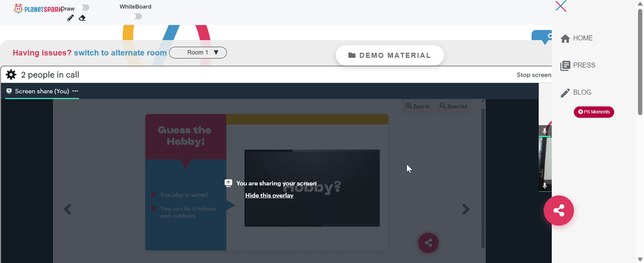Image resolution: width=644 pixels, height=263 pixels.
Task: Toggle the Draw switch
Action: click(83, 8)
